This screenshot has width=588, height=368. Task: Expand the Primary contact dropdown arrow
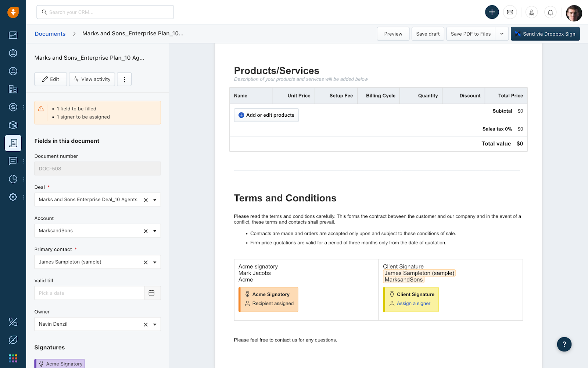click(155, 262)
